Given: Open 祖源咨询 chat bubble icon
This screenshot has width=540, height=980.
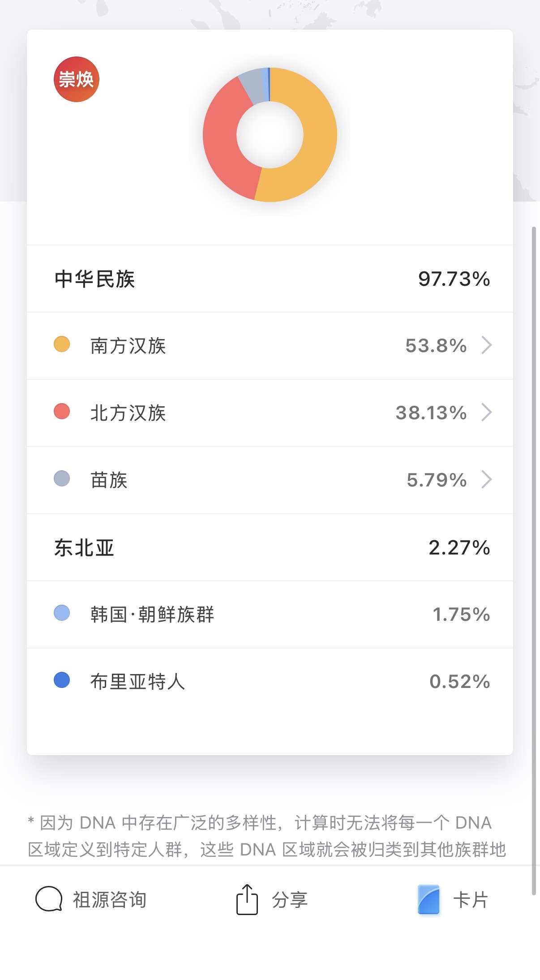Looking at the screenshot, I should [49, 899].
